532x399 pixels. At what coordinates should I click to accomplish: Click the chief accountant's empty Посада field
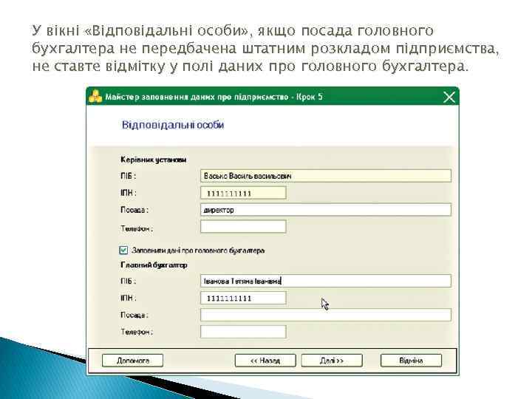click(326, 315)
